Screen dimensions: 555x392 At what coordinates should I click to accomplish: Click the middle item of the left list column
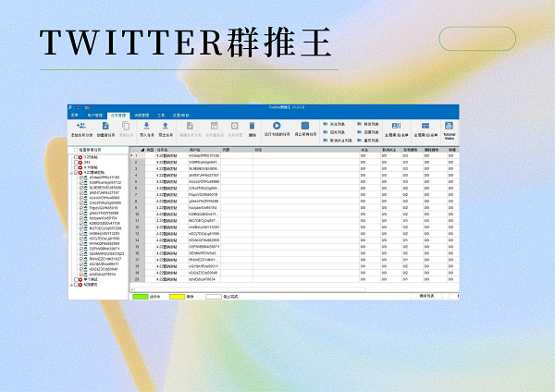334,132
